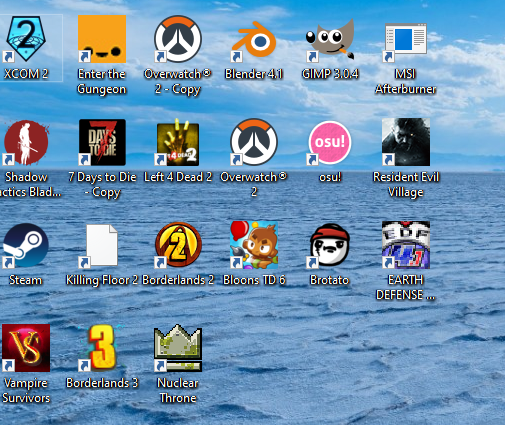Click the Enter the Gungeon icon
The height and width of the screenshot is (425, 505).
pos(102,39)
